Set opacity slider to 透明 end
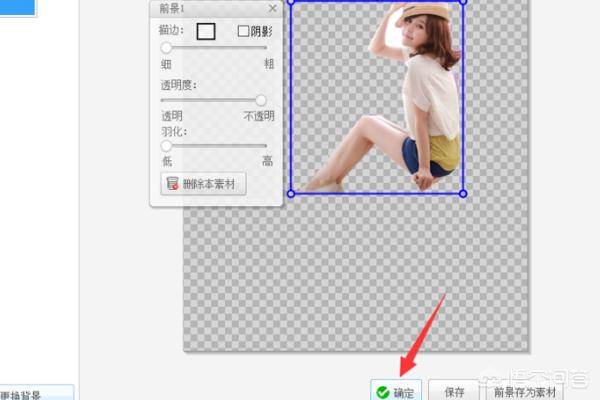Viewport: 600px width, 400px height. point(164,100)
